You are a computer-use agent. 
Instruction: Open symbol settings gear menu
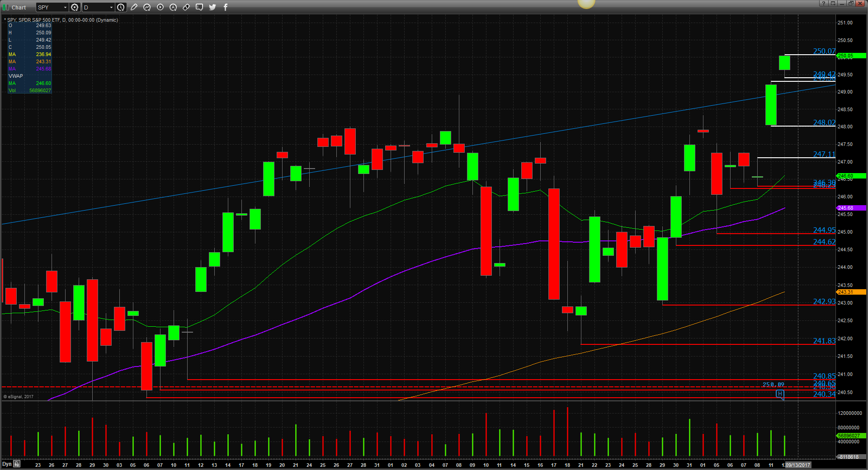75,7
